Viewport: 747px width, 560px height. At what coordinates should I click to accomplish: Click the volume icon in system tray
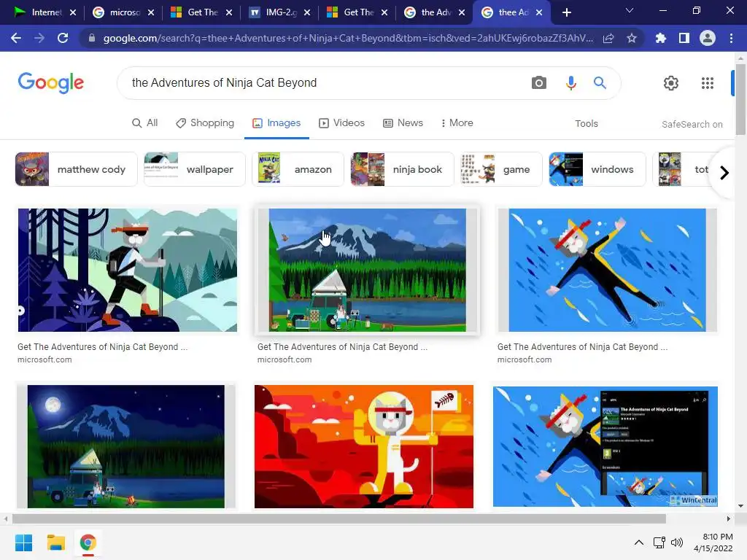point(676,542)
